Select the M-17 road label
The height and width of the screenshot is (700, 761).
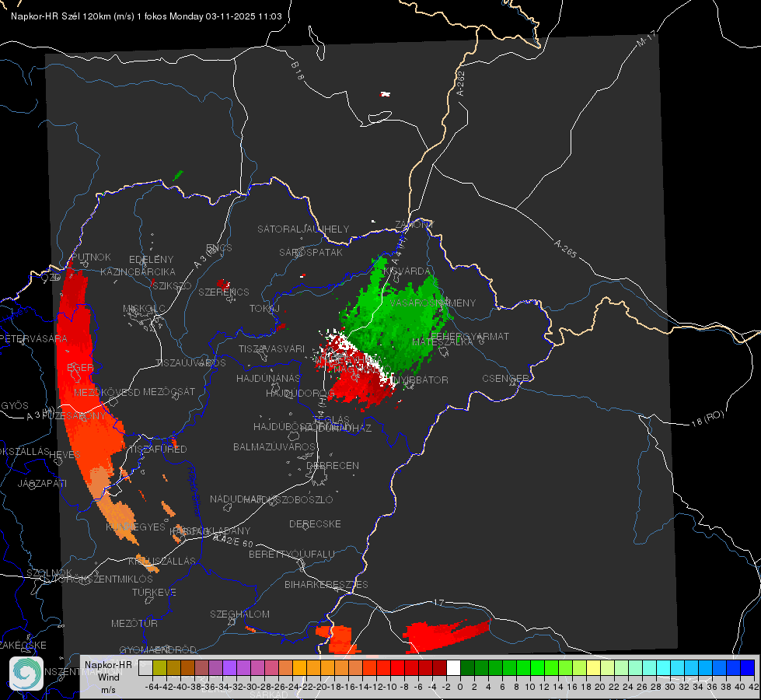[x=647, y=38]
